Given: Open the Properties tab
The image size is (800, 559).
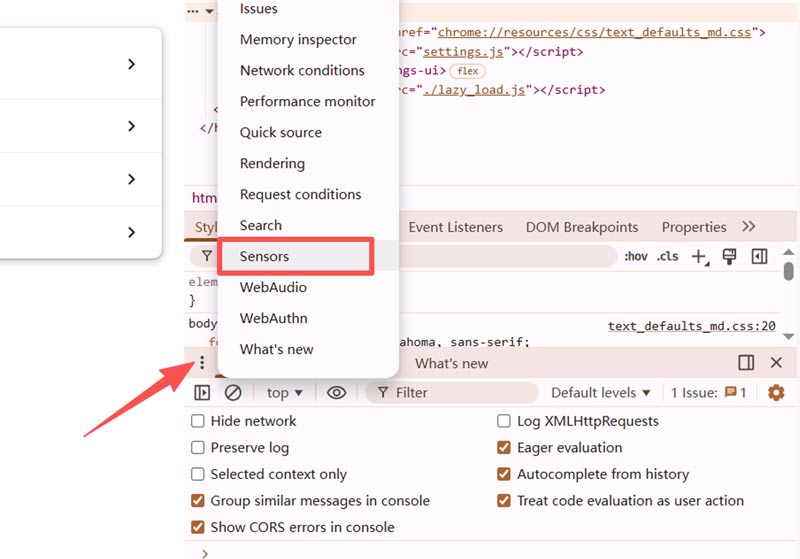Looking at the screenshot, I should pos(694,227).
